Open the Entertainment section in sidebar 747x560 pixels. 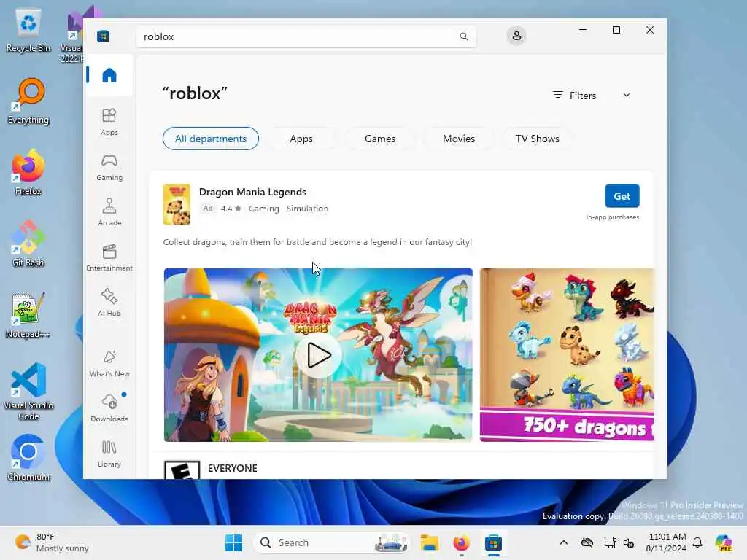coord(109,257)
